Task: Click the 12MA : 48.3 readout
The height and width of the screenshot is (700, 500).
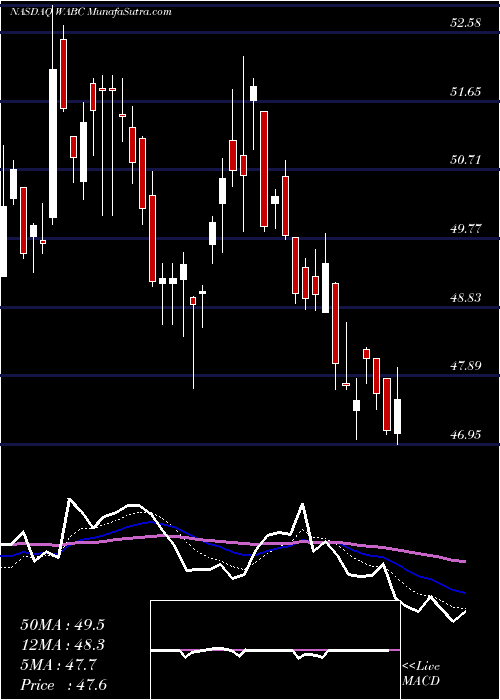Action: (62, 645)
